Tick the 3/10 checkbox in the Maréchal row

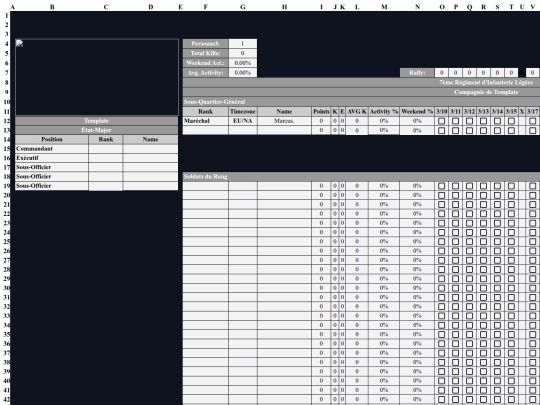[442, 121]
